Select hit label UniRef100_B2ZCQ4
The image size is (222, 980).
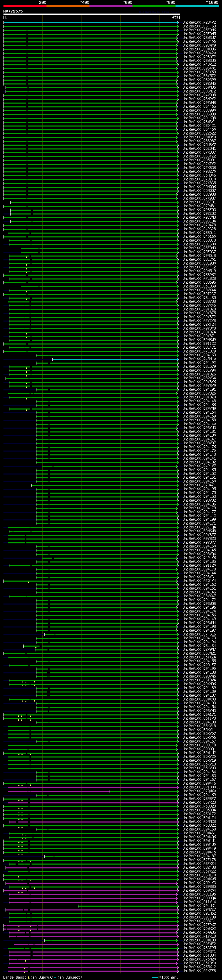199,527
